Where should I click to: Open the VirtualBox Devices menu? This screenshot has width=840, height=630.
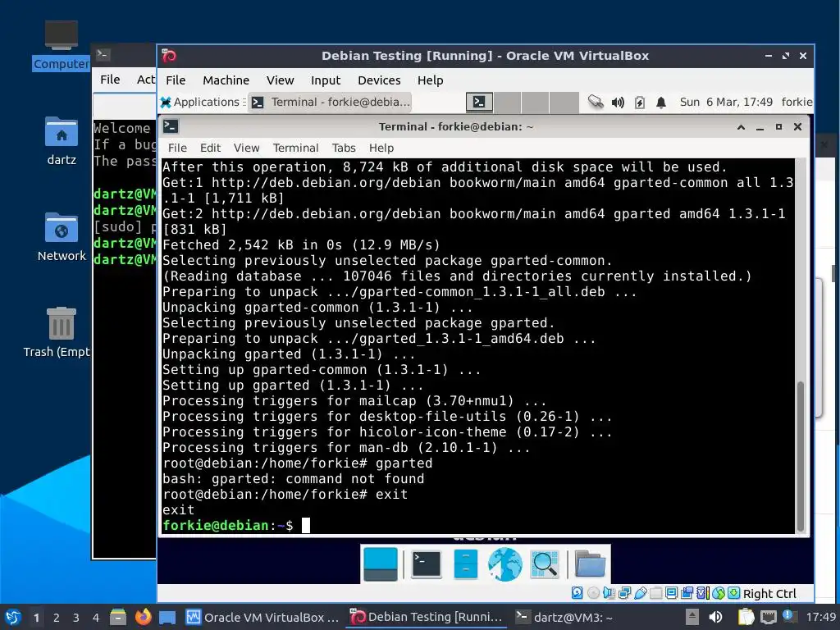[x=379, y=80]
